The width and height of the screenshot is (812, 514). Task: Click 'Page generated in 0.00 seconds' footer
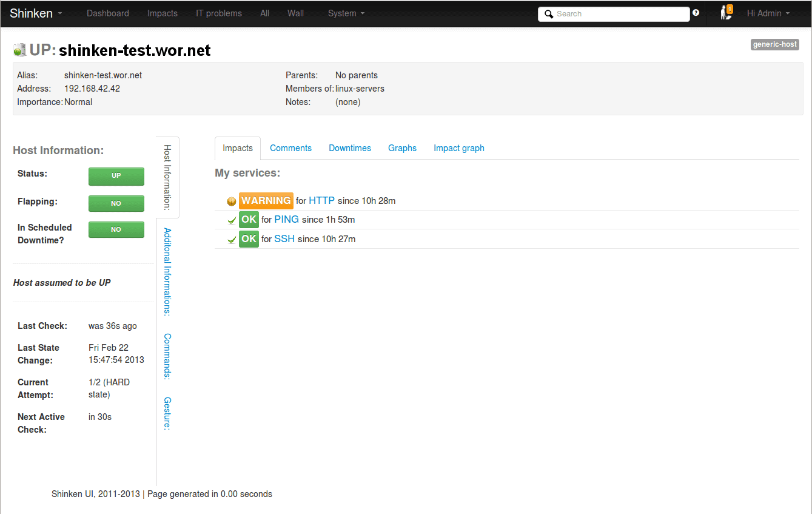pyautogui.click(x=210, y=494)
